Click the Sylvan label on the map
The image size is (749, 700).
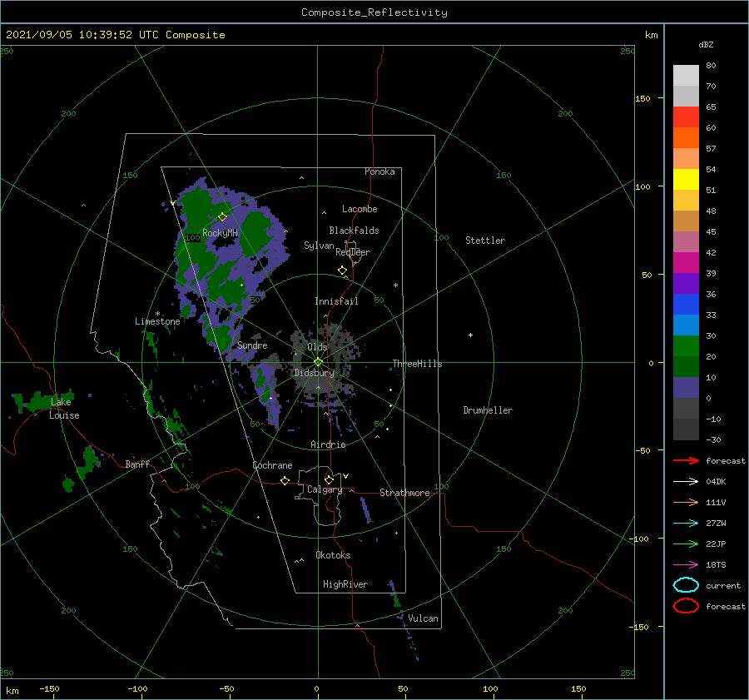coord(319,246)
